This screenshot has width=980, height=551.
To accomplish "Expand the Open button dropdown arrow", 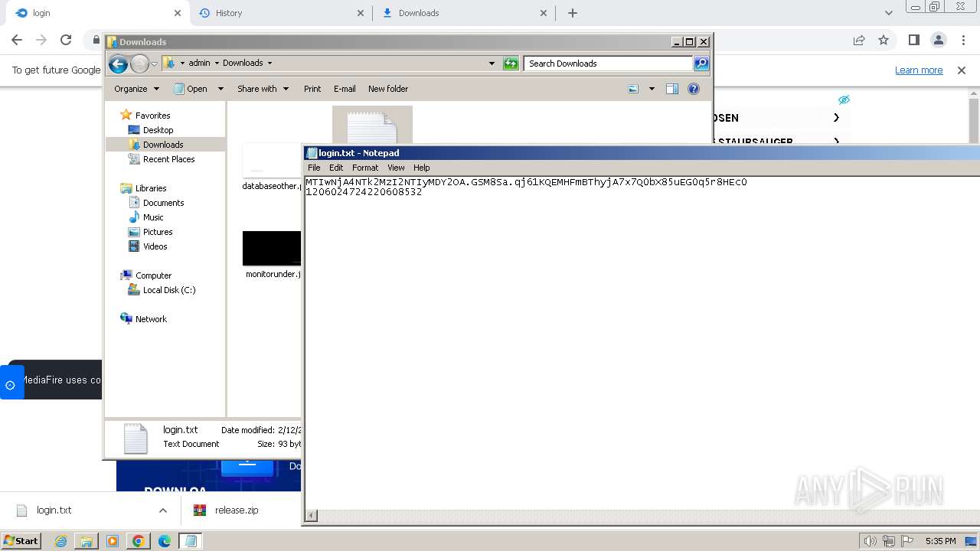I will tap(220, 89).
